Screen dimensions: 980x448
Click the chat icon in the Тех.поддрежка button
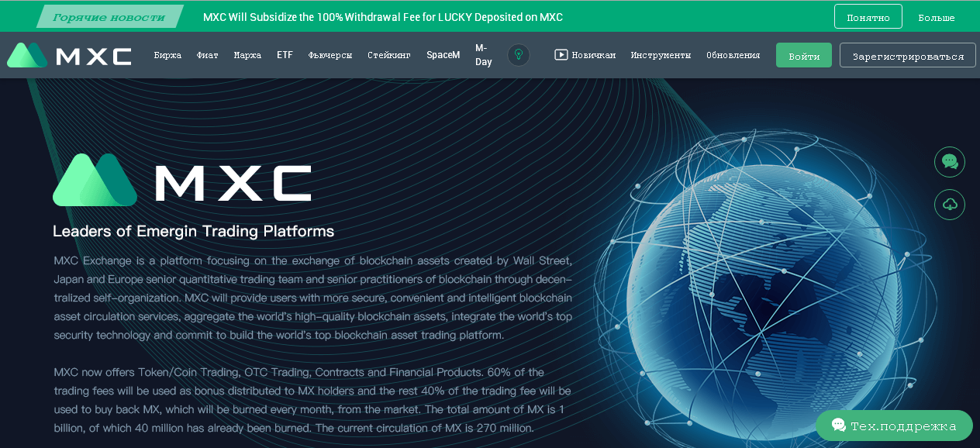tap(838, 426)
